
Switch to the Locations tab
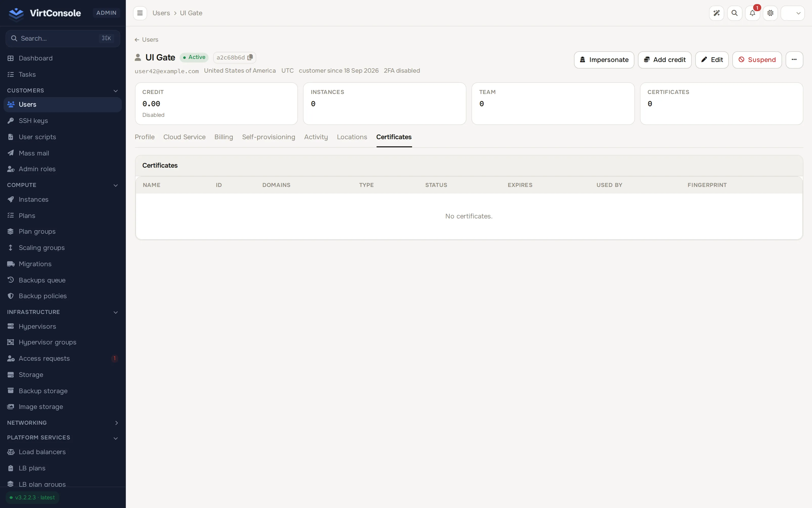352,137
